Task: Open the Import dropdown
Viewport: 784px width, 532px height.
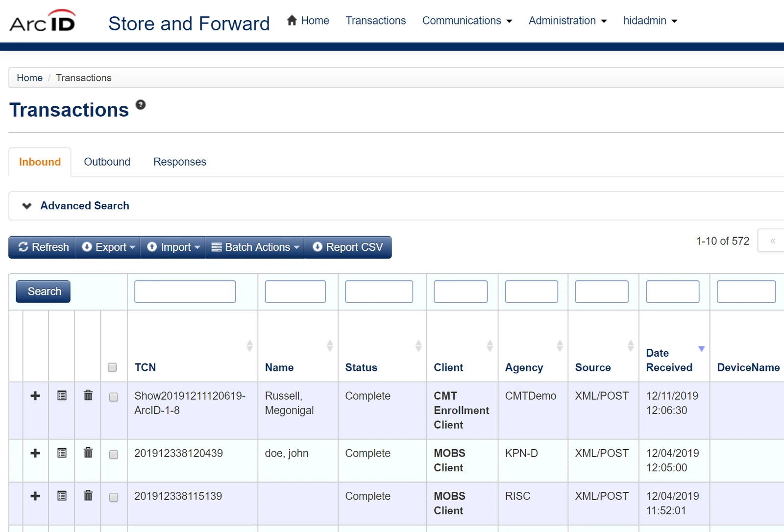Action: pyautogui.click(x=173, y=247)
